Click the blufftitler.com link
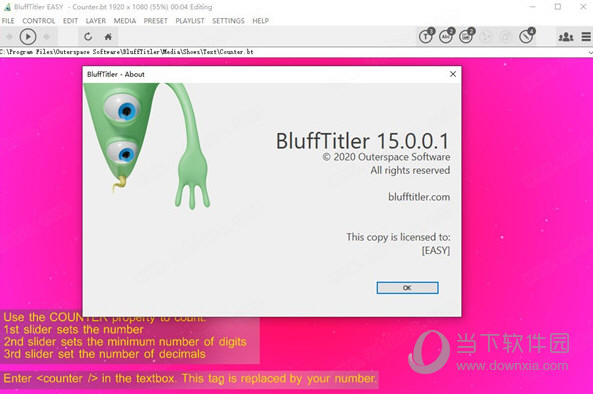 [x=419, y=197]
